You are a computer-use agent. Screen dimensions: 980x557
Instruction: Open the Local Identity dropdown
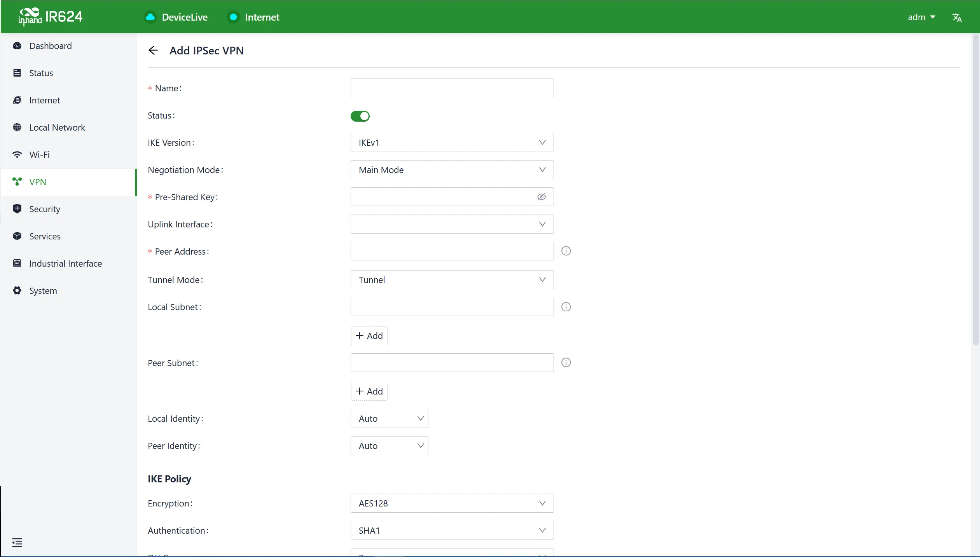click(389, 419)
